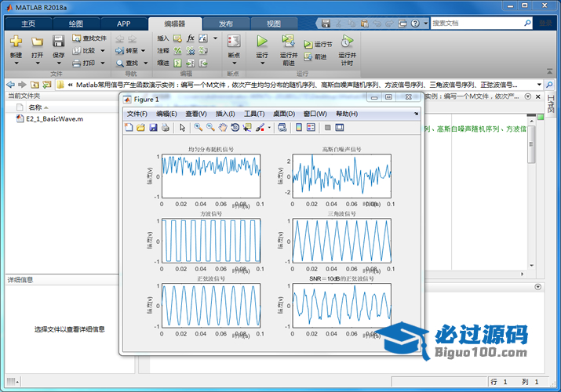Open the 桌面(D) menu in Figure 1
This screenshot has height=392, width=561.
point(284,114)
